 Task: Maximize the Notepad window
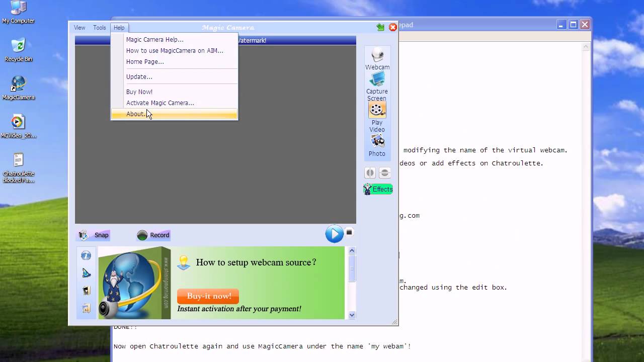tap(574, 25)
